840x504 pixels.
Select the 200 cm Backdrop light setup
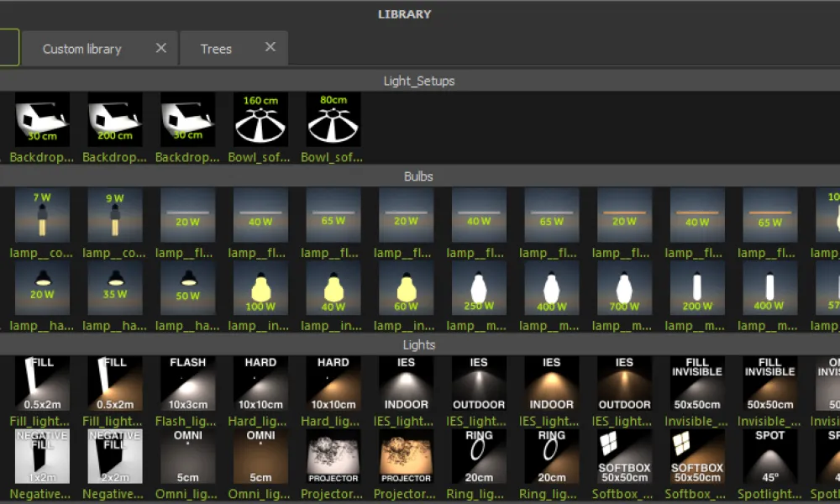115,120
